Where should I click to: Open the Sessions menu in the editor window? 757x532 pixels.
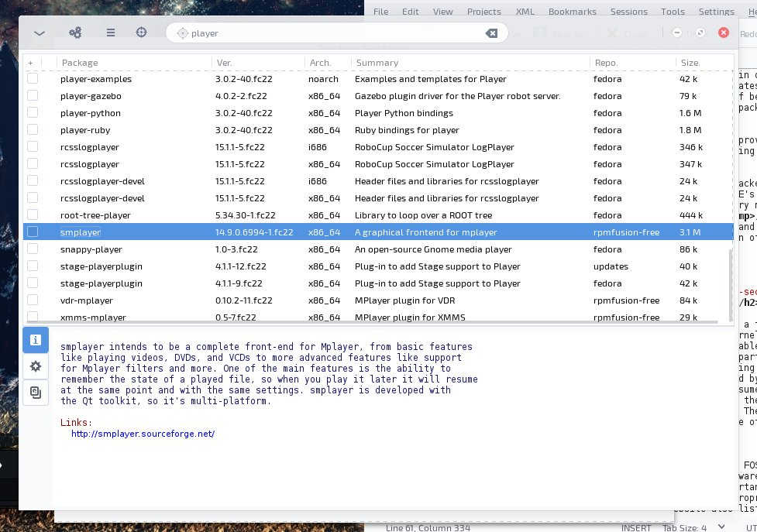(629, 12)
